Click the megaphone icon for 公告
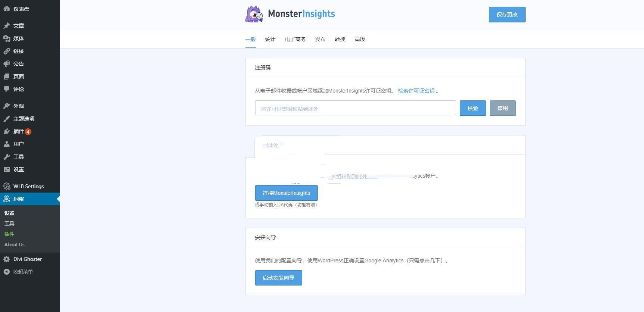This screenshot has width=644, height=312. coord(7,64)
